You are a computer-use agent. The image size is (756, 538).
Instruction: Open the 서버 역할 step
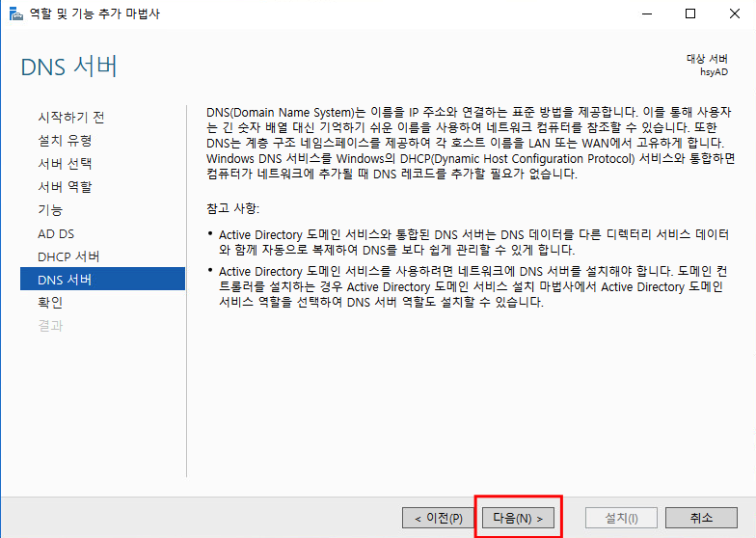click(x=65, y=187)
